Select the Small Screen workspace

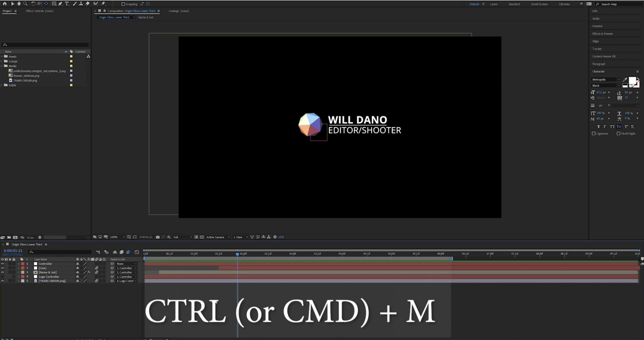tap(539, 4)
